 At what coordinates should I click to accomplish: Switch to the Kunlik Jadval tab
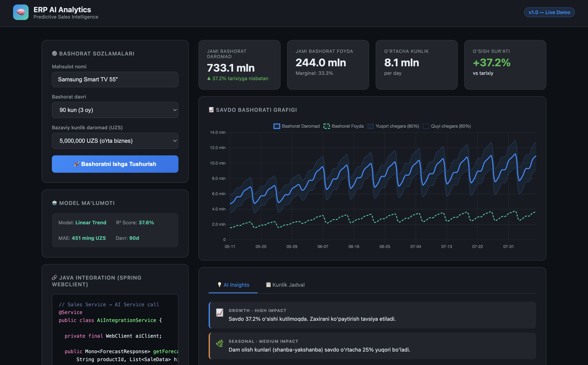(285, 285)
